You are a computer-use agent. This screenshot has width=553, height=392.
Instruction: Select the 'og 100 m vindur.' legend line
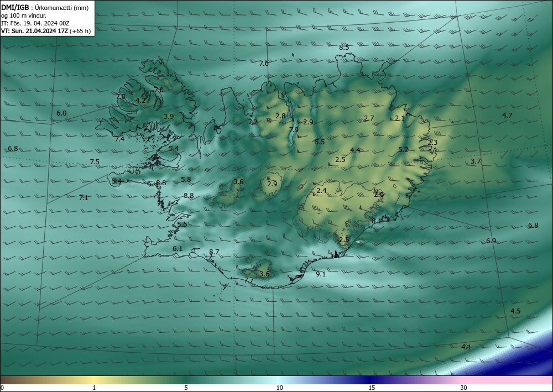24,15
